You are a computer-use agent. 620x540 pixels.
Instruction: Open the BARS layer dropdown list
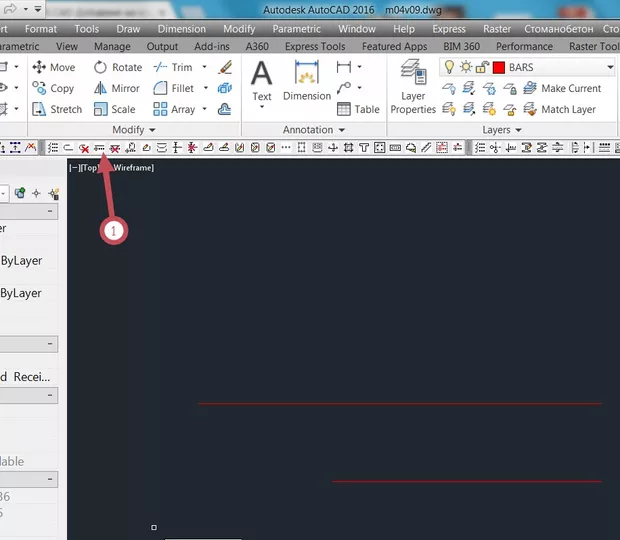(610, 67)
